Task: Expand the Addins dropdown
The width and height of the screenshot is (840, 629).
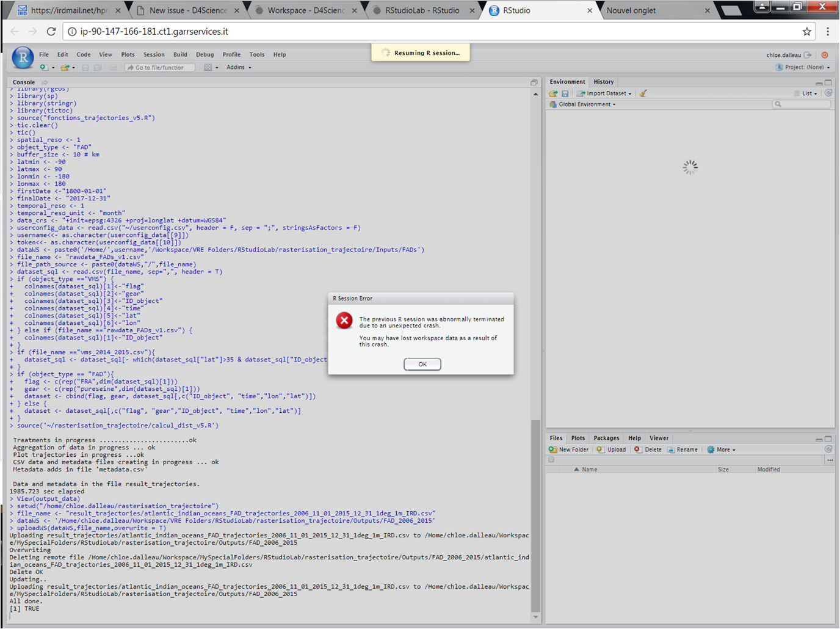Action: [239, 68]
